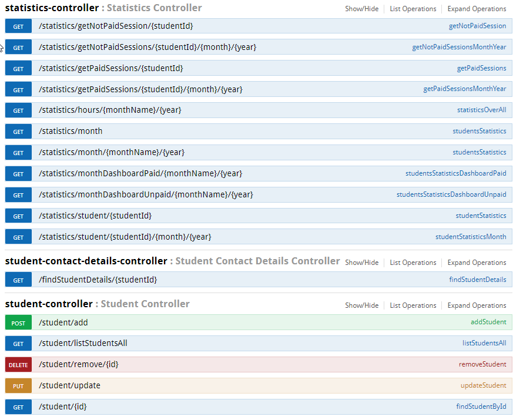Click GET badge for /statistics/hours/{monthName}/{year}
Image resolution: width=523 pixels, height=420 pixels.
click(x=18, y=110)
